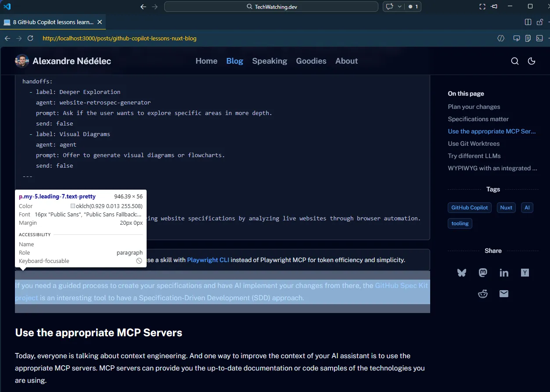Share the post on LinkedIn
550x392 pixels.
pyautogui.click(x=503, y=273)
